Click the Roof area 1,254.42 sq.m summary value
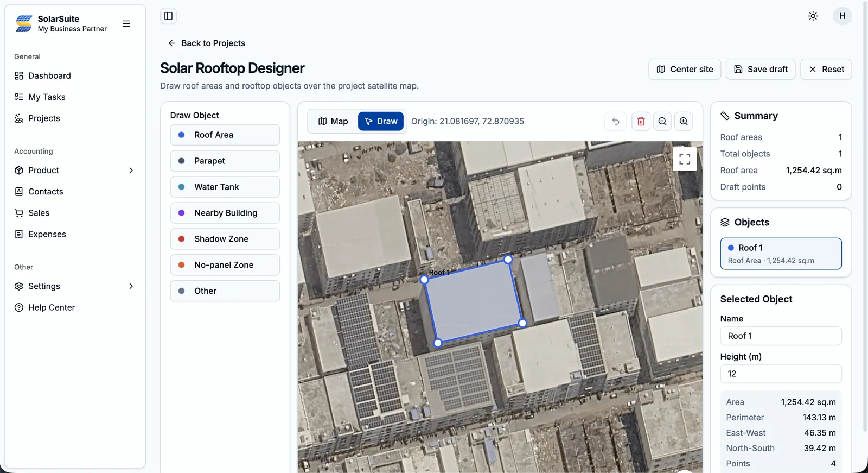This screenshot has width=868, height=473. (x=814, y=171)
